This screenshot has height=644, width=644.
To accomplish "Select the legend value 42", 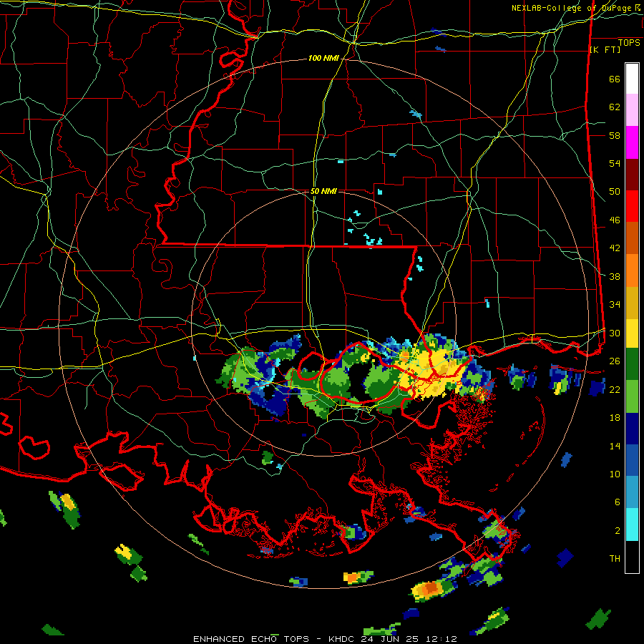I will [615, 248].
